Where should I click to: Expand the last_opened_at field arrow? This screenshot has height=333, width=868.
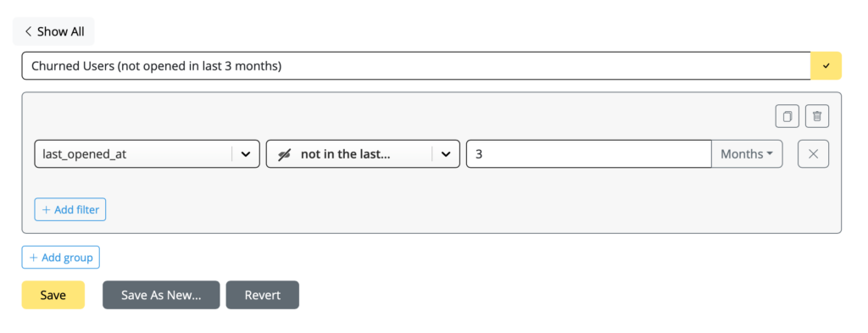pyautogui.click(x=246, y=153)
